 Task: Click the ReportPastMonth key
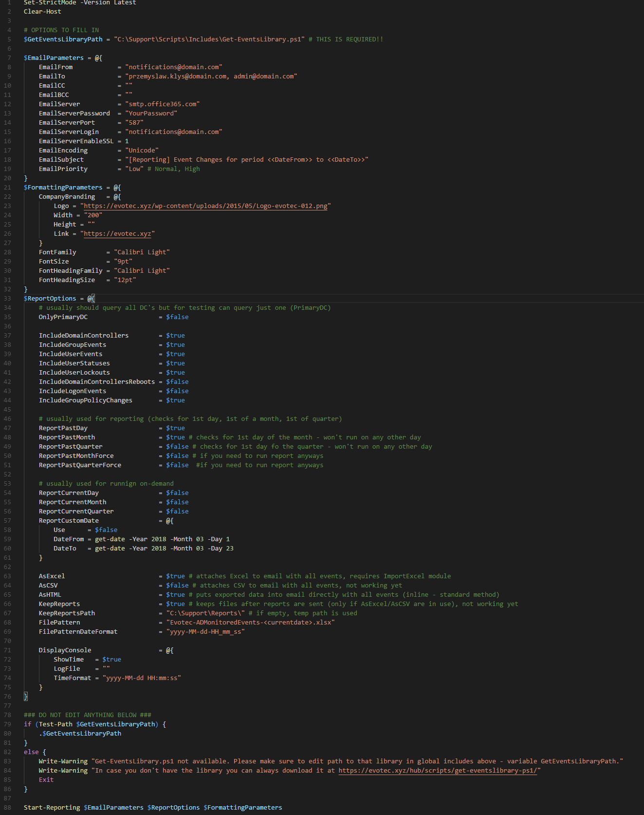point(67,437)
